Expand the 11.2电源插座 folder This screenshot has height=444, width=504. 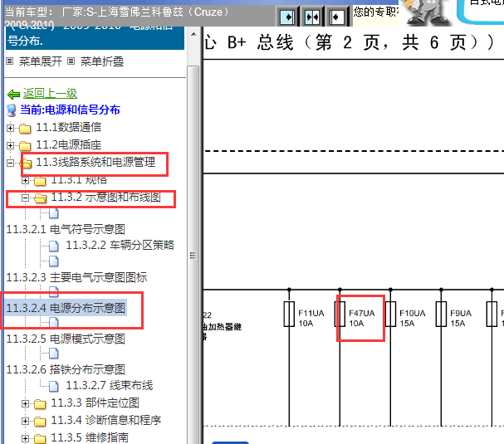pyautogui.click(x=10, y=145)
